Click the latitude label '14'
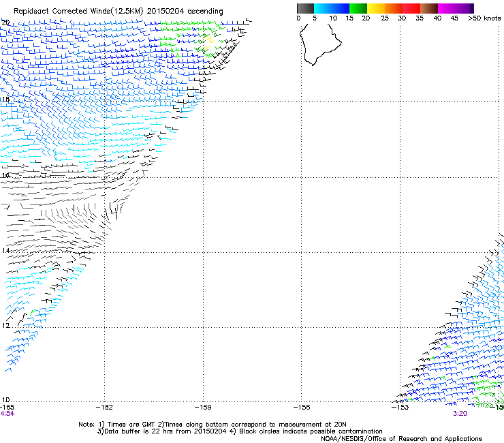 pos(5,250)
